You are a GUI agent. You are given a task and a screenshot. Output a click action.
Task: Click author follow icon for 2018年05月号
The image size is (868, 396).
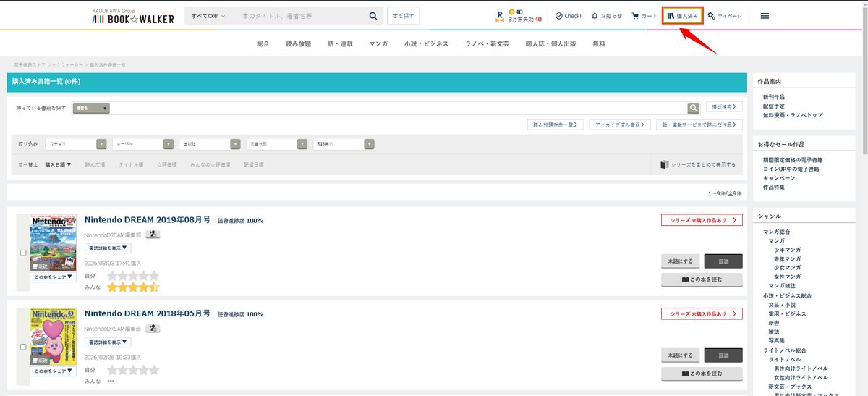[153, 328]
